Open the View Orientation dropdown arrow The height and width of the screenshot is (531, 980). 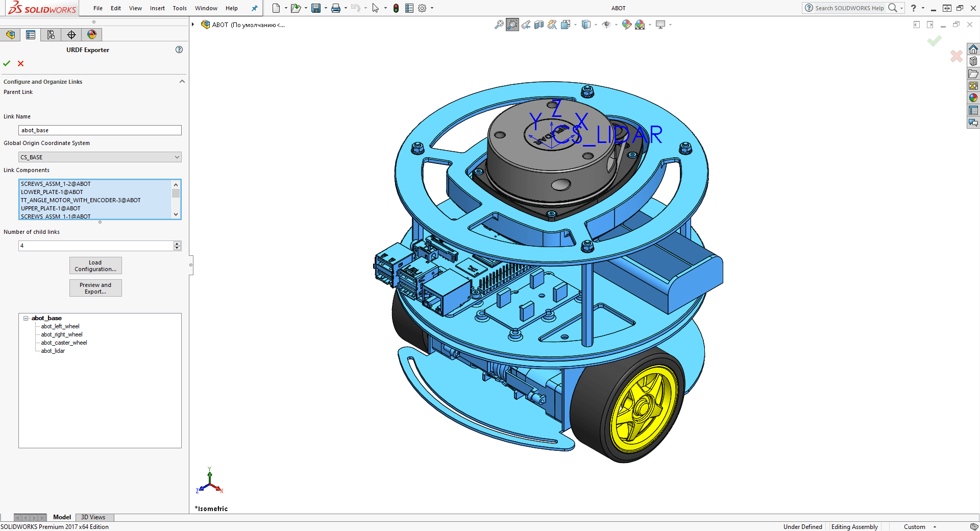596,25
